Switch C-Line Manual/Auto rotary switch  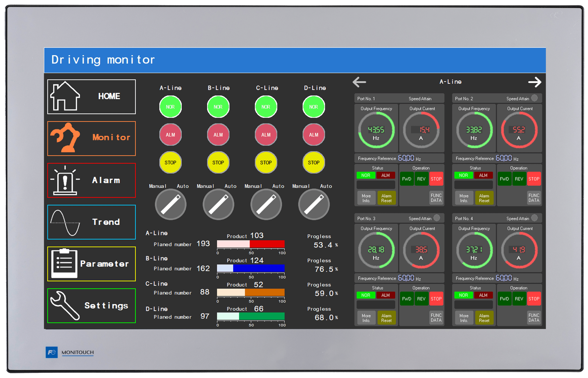[266, 204]
